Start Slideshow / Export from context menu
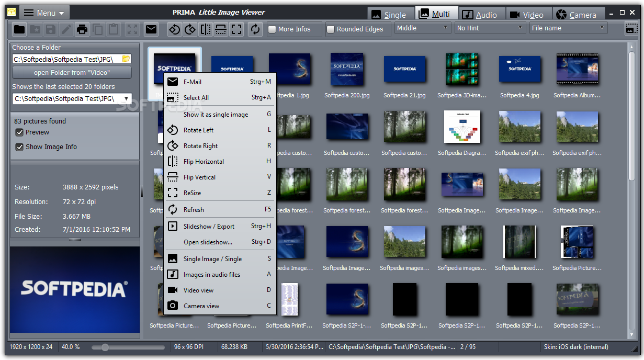The image size is (644, 360). coord(220,226)
